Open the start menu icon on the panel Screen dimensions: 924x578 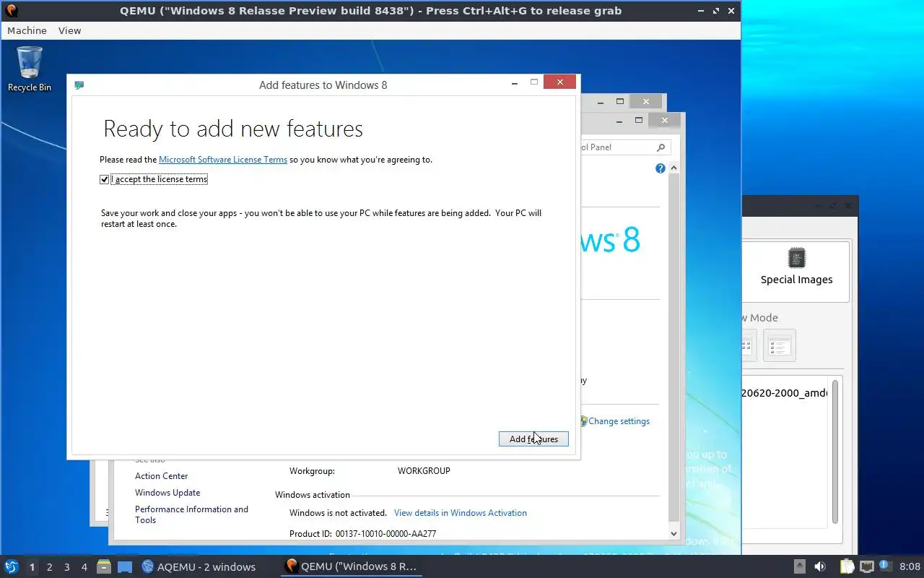[x=12, y=566]
